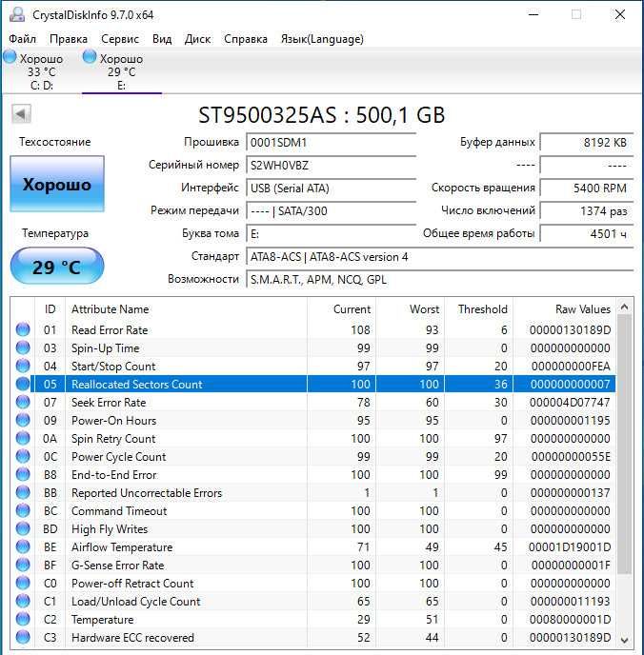Click status orb for Hardware ECC recovered
644x655 pixels.
pos(23,638)
